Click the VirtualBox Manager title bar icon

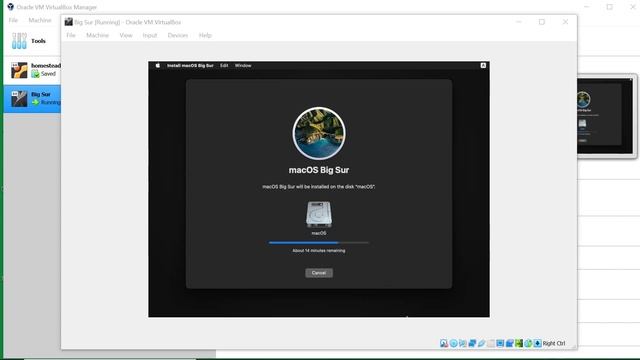[11, 7]
